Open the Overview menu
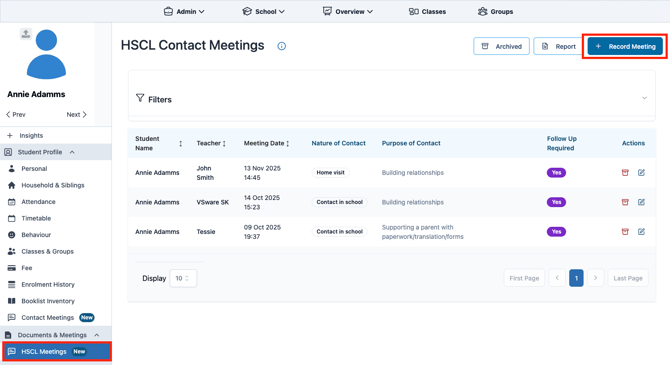The width and height of the screenshot is (670, 365). coord(348,12)
